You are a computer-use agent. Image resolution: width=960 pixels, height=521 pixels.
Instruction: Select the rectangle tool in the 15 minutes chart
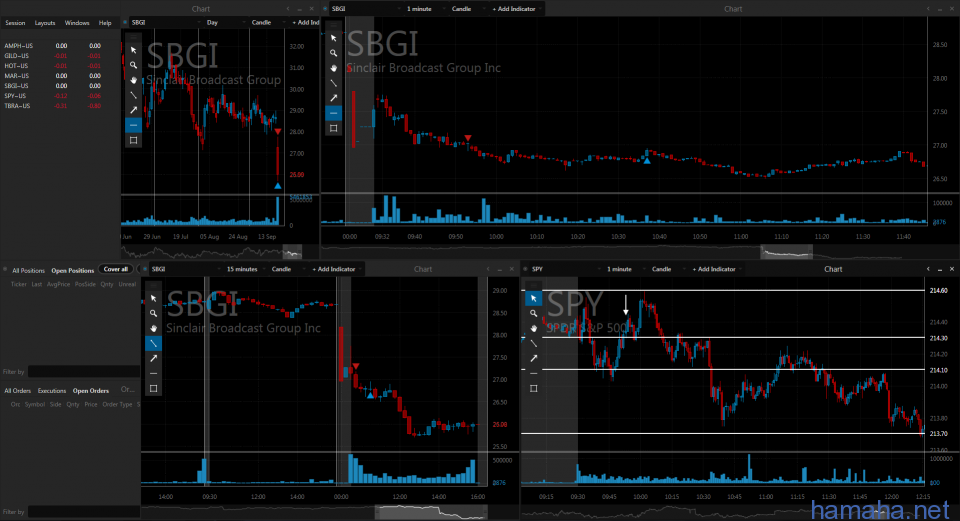click(x=154, y=388)
